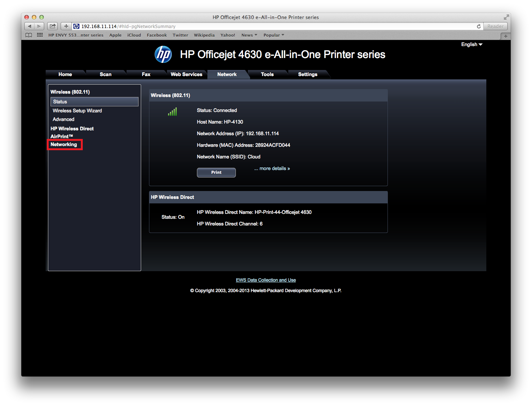The width and height of the screenshot is (532, 406).
Task: Go to the Tools tab
Action: pos(267,74)
